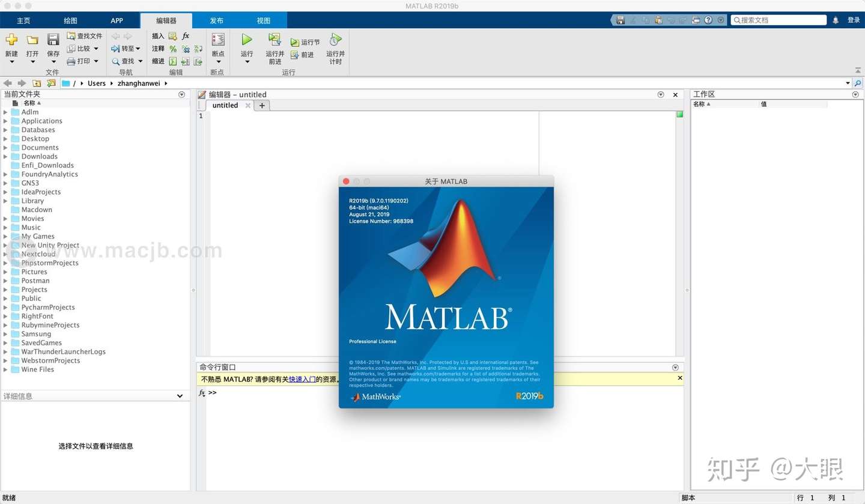Screen dimensions: 865x504
Task: Click the search documentation (搜索文档) field
Action: click(778, 20)
